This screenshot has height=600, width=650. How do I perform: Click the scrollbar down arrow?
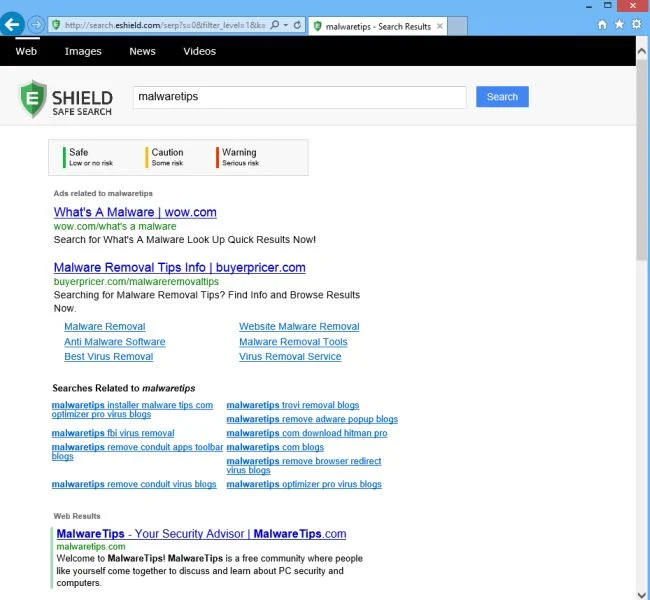coord(641,595)
